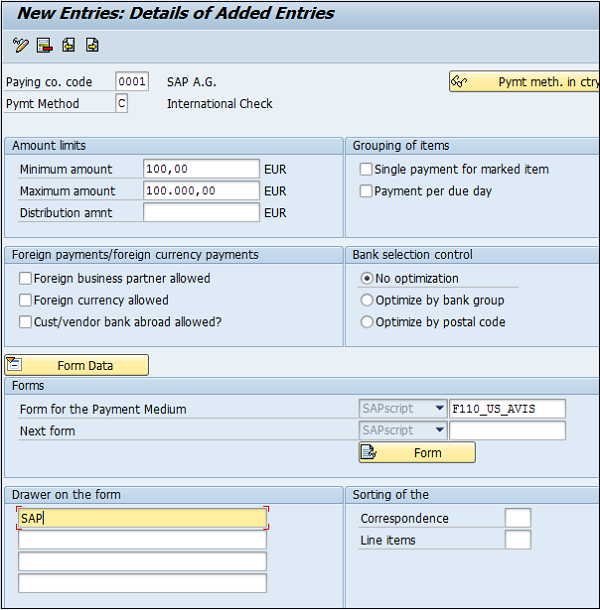
Task: Click the glasses icon on Pymt meth. button
Action: pos(460,82)
